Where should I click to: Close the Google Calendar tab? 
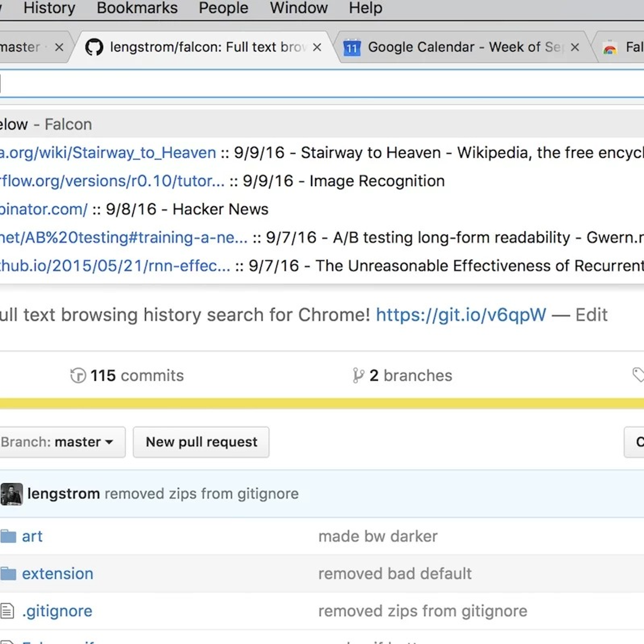coord(575,47)
